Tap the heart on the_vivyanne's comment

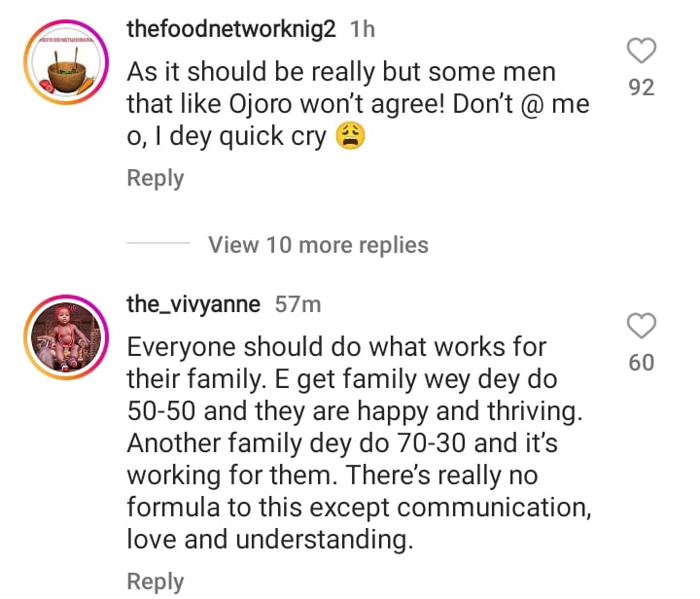tap(642, 326)
